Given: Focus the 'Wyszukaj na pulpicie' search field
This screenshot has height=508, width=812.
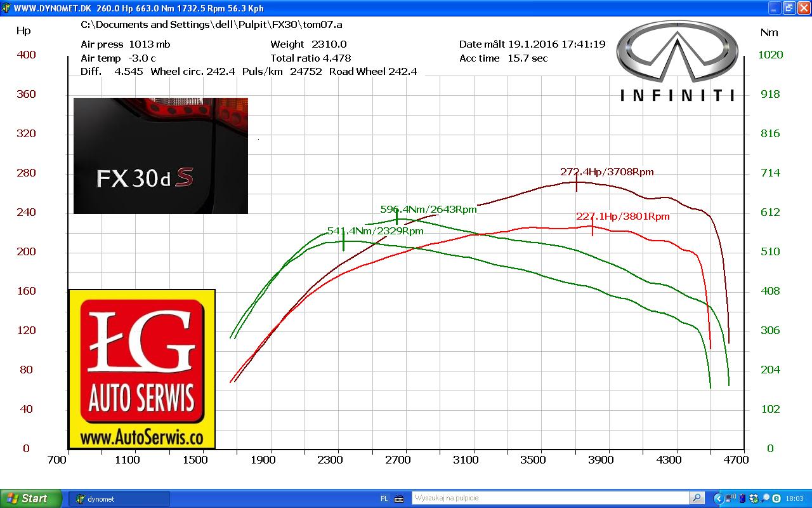Looking at the screenshot, I should click(x=550, y=498).
